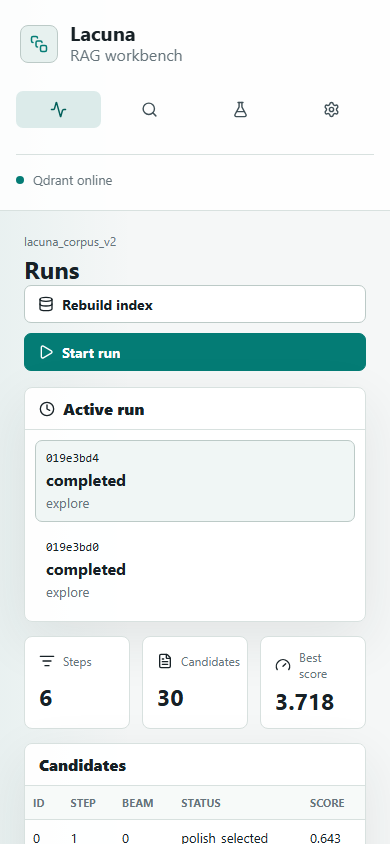The height and width of the screenshot is (844, 390).
Task: Click the BEAM column header
Action: tap(138, 803)
